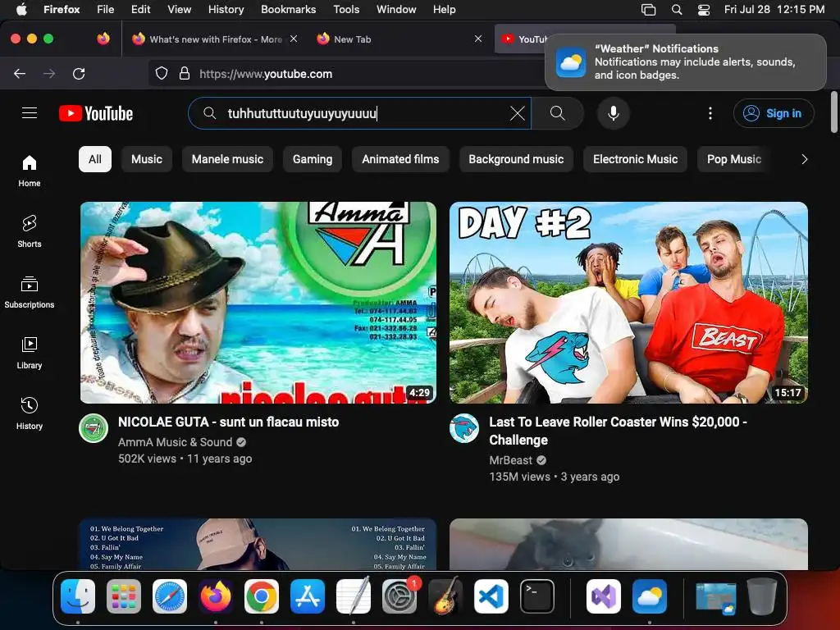Start voice search with the microphone

(x=614, y=113)
